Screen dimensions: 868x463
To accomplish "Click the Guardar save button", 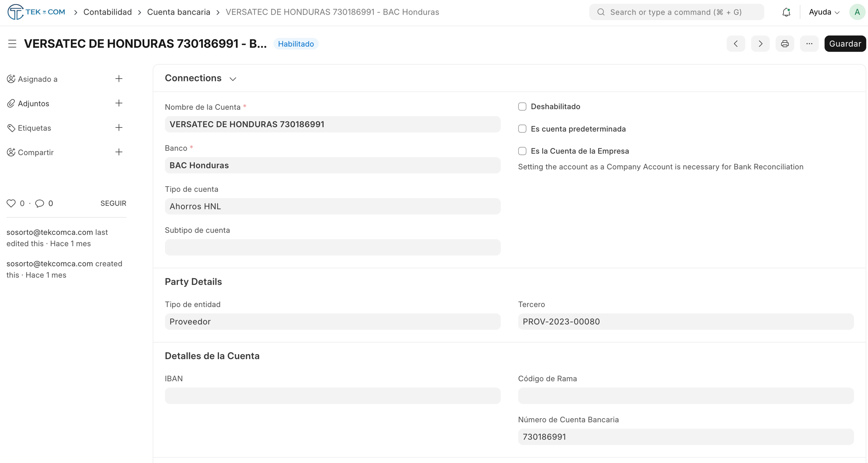I will pos(845,44).
